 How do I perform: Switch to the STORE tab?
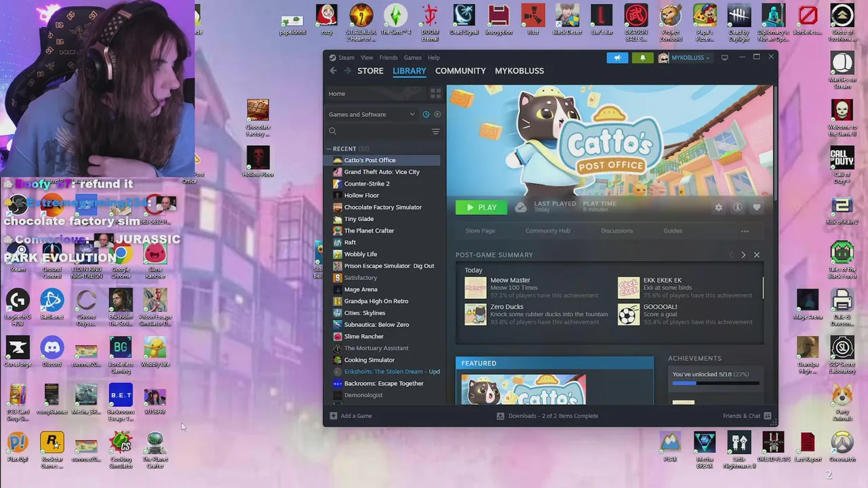[x=370, y=70]
